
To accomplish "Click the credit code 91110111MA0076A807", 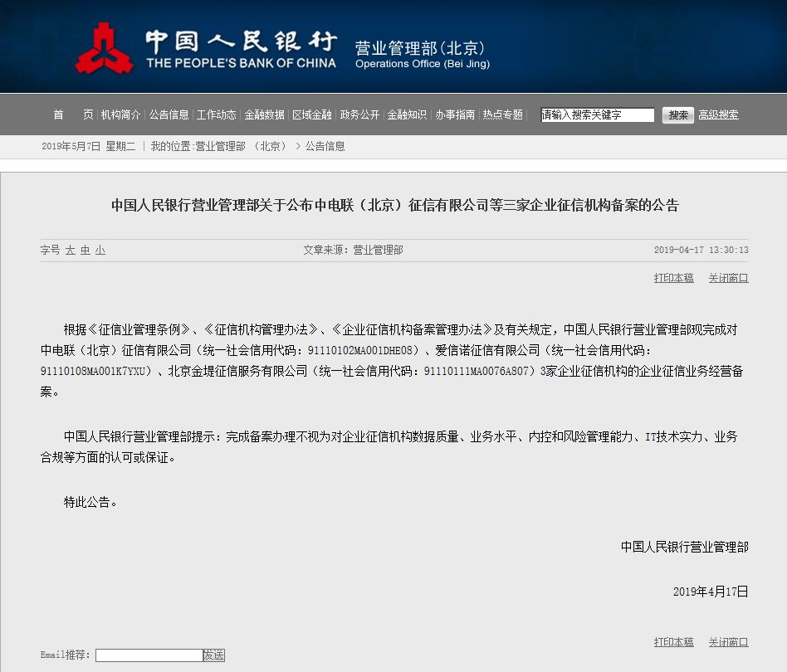I will (477, 371).
